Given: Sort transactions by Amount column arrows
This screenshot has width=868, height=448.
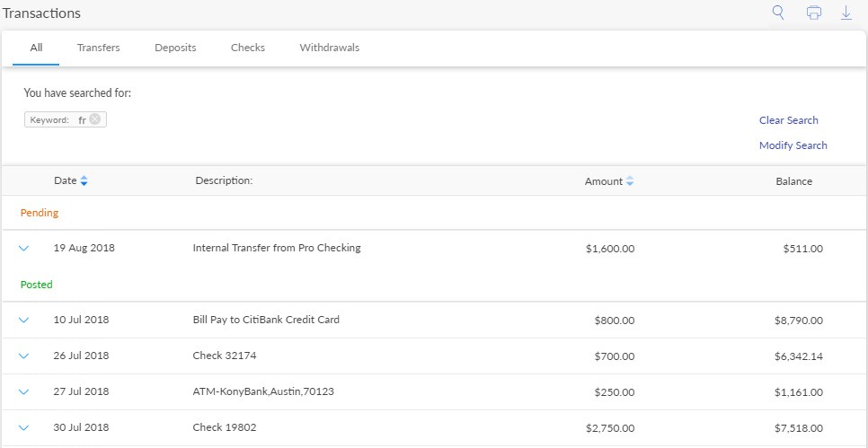Looking at the screenshot, I should tap(630, 181).
